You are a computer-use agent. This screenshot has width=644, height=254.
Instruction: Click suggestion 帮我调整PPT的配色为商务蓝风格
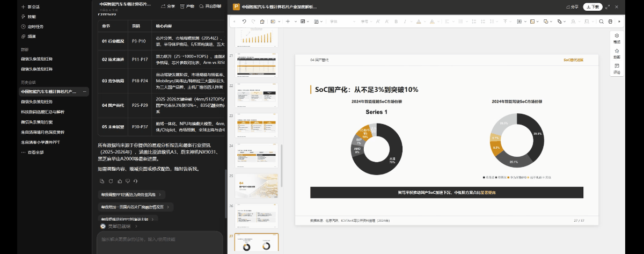pyautogui.click(x=131, y=194)
